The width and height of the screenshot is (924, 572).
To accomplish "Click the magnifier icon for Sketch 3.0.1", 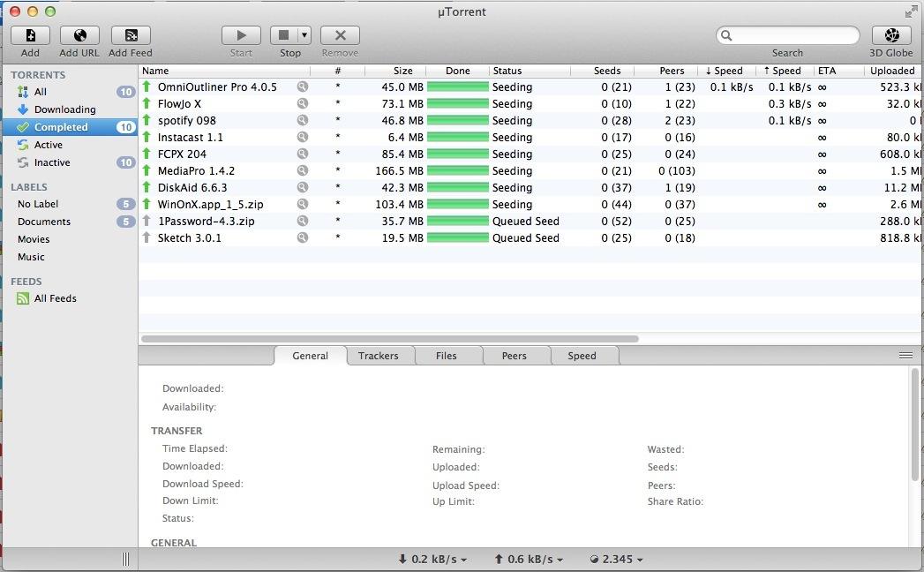I will point(303,238).
